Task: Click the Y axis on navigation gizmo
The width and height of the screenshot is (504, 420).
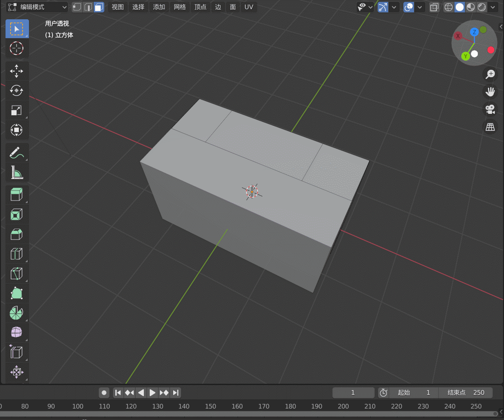Action: 465,56
